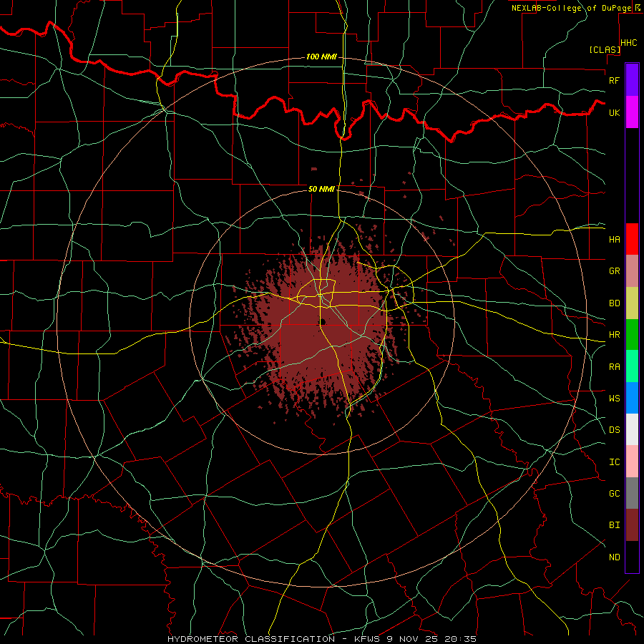Click the RA mint-green legend swatch

[632, 366]
